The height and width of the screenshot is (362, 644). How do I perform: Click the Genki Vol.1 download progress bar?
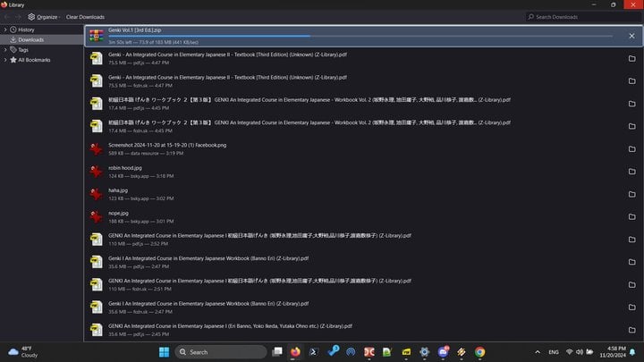point(360,36)
